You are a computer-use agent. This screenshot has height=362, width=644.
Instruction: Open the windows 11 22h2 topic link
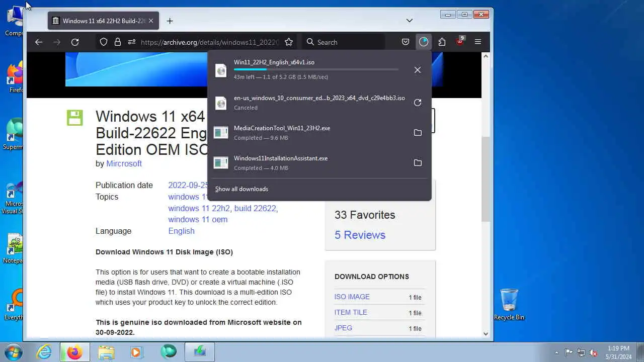pos(199,208)
